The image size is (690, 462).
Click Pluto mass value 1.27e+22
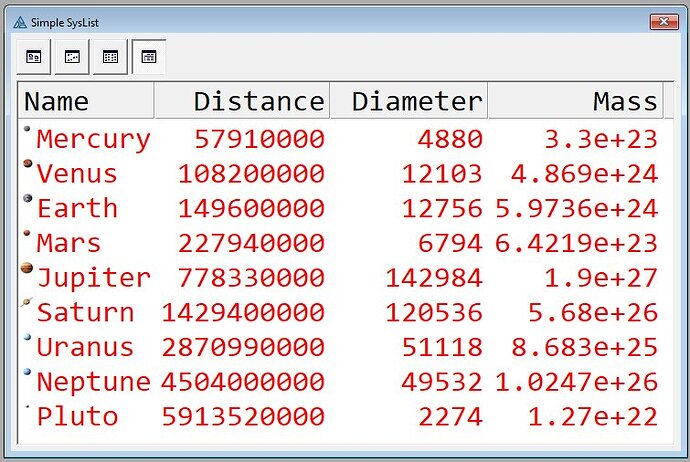pyautogui.click(x=593, y=416)
